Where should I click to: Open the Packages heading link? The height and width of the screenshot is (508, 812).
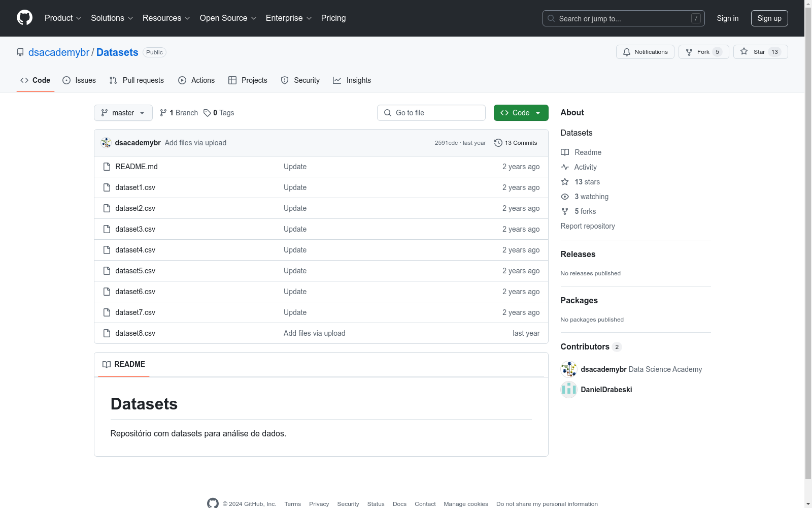(x=579, y=300)
